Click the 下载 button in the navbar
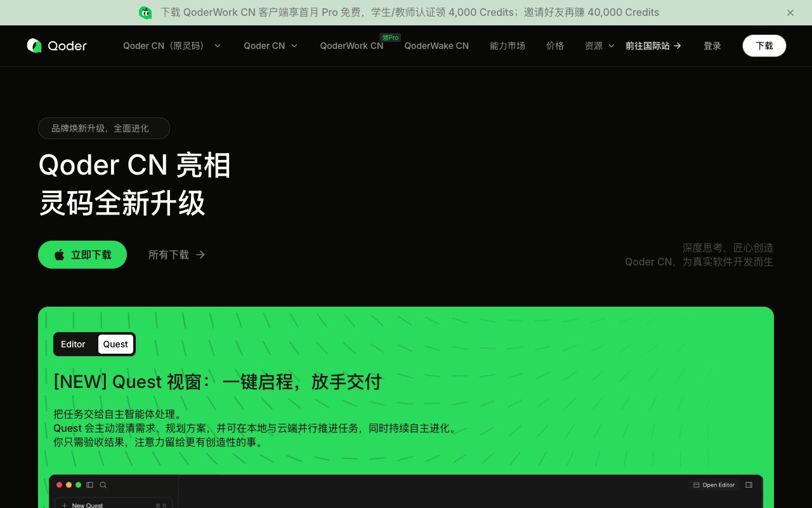 click(764, 46)
